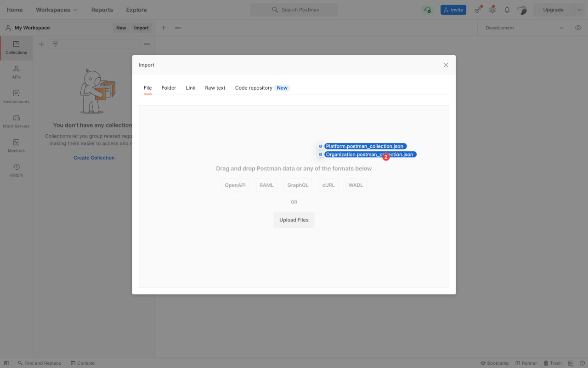Open the collections sidebar three-dot options
588x368 pixels.
coord(147,44)
